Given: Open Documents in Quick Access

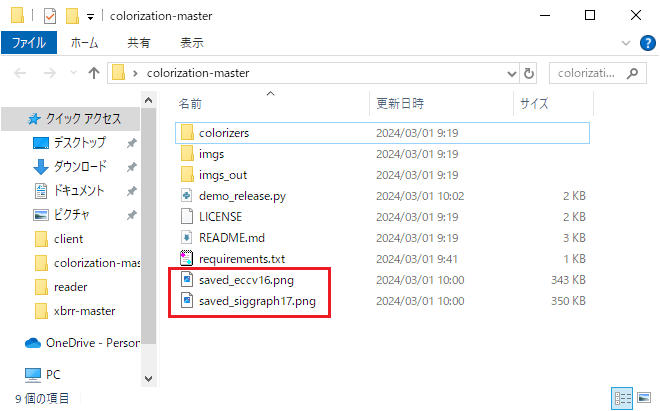Looking at the screenshot, I should 79,191.
